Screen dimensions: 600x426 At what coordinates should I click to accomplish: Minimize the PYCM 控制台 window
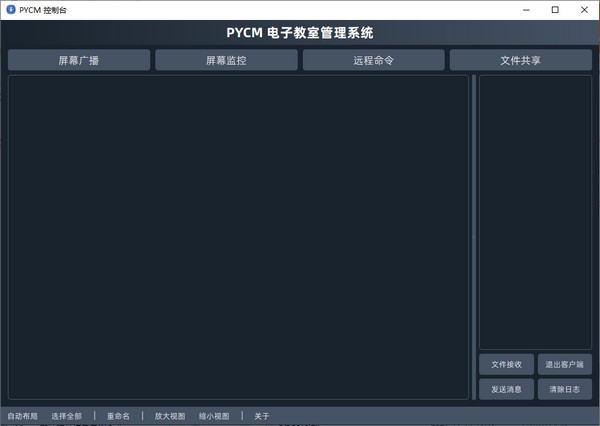pyautogui.click(x=527, y=10)
